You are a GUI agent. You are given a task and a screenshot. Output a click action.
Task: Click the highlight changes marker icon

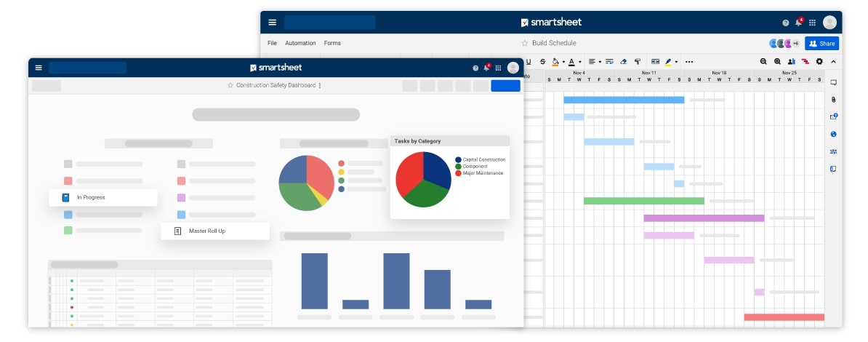668,62
